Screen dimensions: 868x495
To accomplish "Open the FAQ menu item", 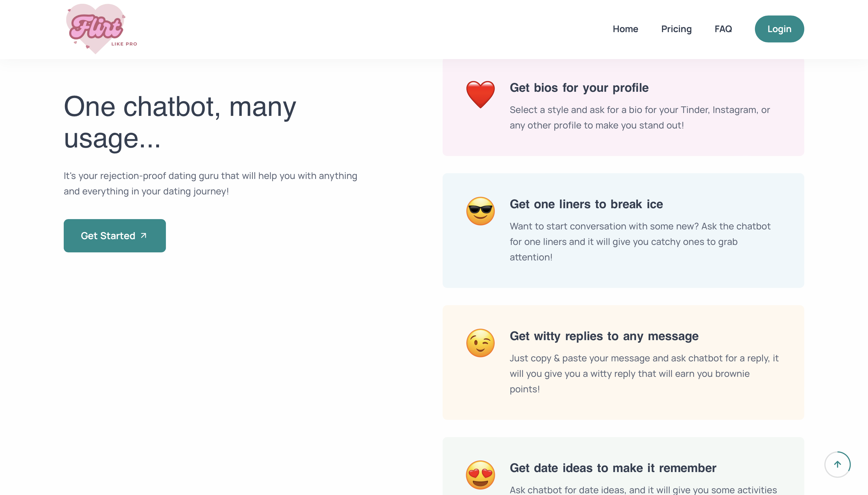I will 723,29.
